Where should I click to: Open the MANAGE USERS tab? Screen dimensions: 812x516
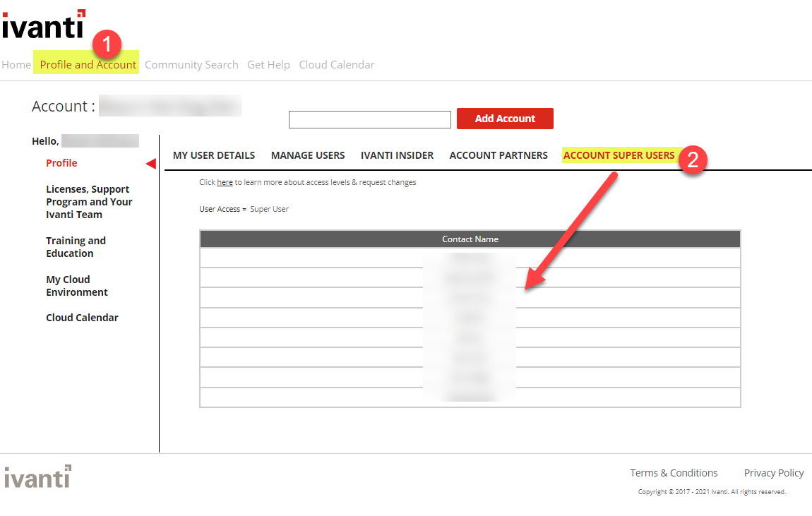307,155
